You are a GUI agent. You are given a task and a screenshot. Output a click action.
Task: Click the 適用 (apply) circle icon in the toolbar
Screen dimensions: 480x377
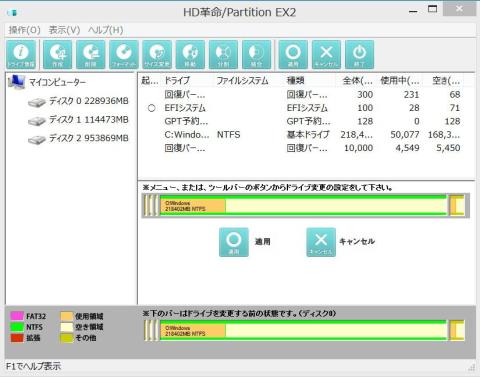[x=293, y=55]
